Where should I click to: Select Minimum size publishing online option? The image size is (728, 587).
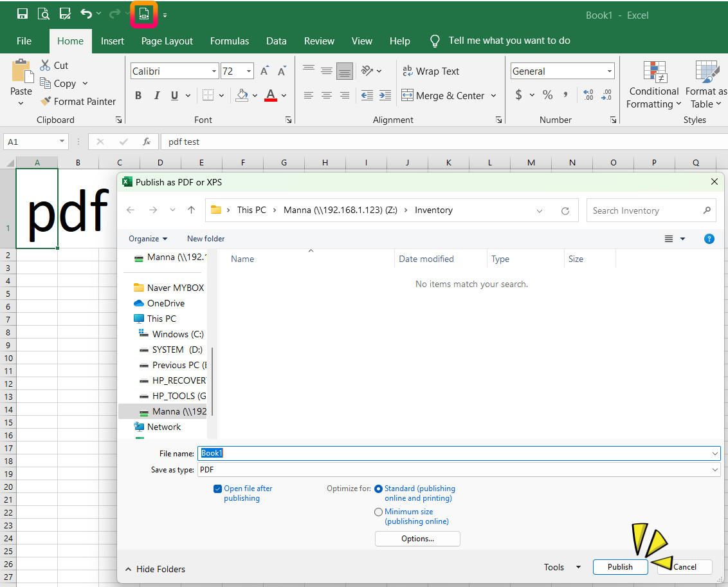coord(378,512)
